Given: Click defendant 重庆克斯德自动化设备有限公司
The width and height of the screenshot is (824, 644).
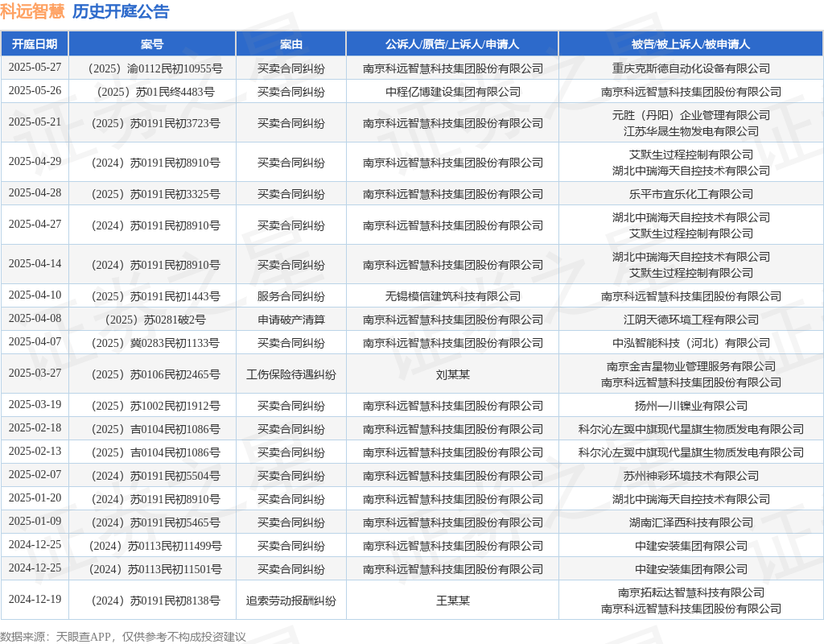Looking at the screenshot, I should coord(691,68).
